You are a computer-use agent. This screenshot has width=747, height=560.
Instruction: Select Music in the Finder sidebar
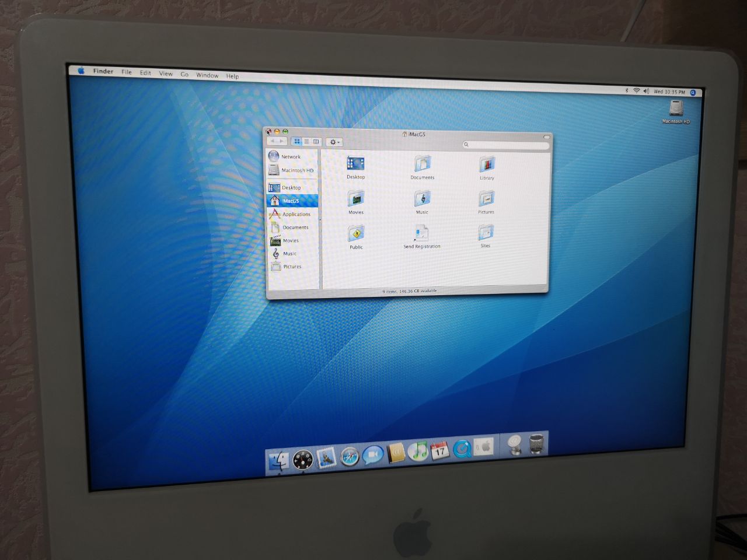coord(292,254)
